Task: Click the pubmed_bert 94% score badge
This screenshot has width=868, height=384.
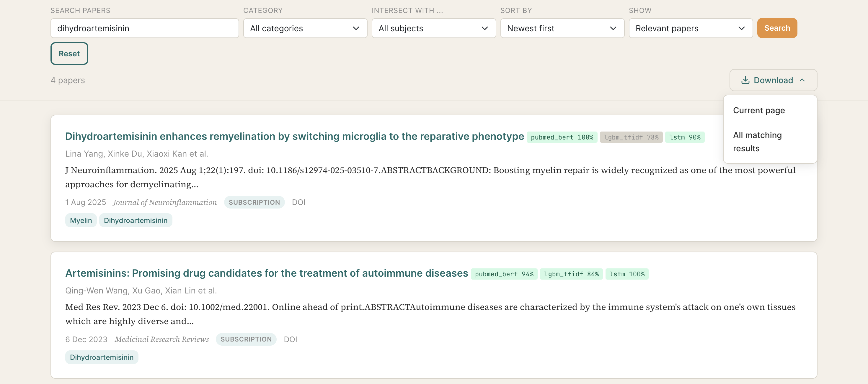Action: [504, 274]
